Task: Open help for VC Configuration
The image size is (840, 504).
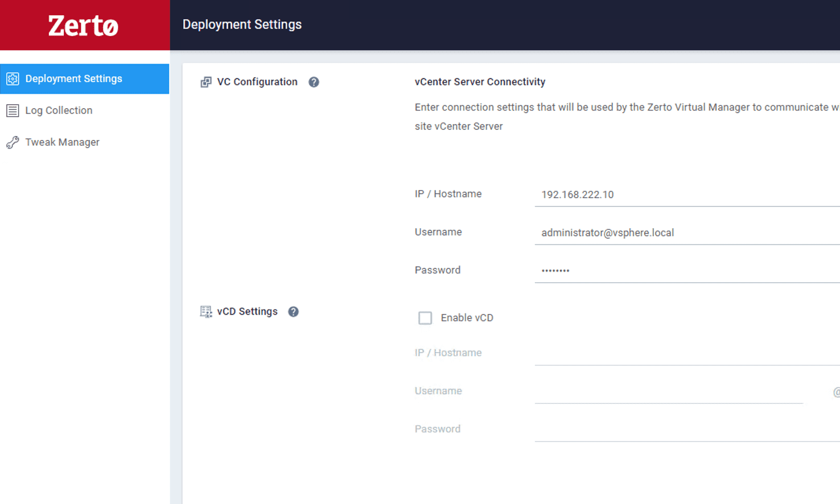Action: tap(314, 82)
